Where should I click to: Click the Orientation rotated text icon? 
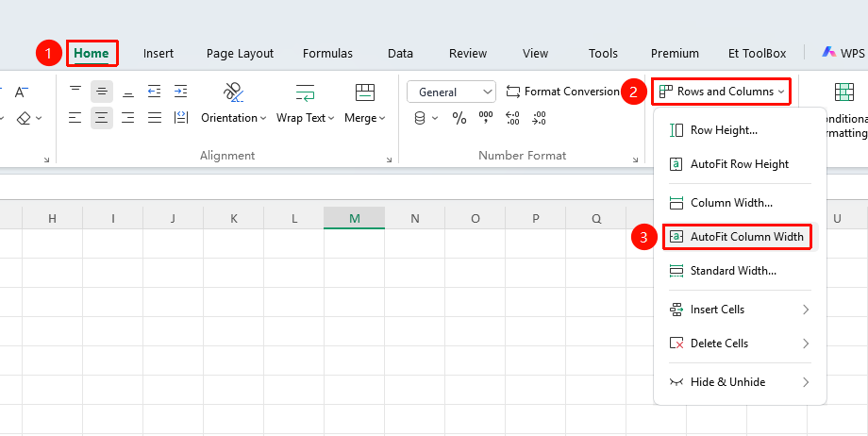click(234, 92)
